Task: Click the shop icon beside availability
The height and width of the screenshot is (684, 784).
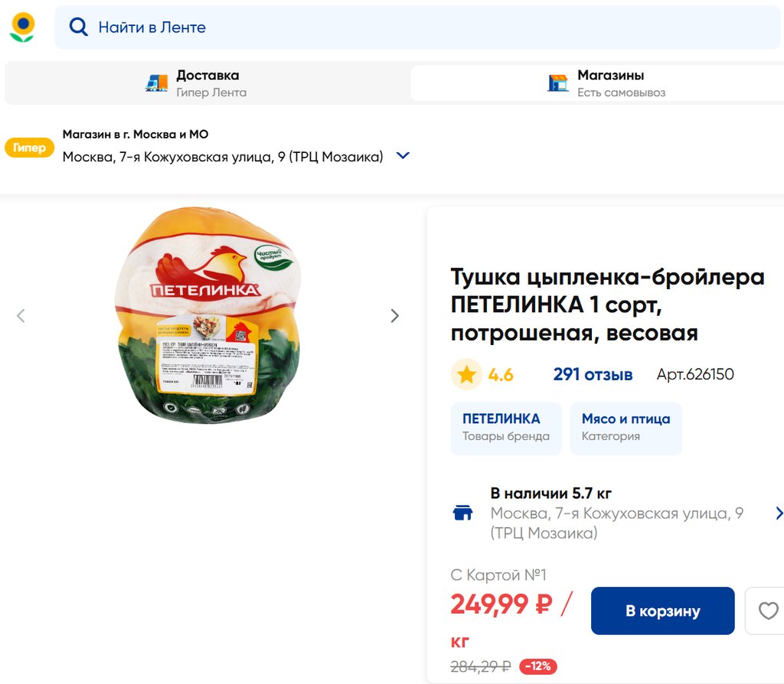Action: (463, 513)
